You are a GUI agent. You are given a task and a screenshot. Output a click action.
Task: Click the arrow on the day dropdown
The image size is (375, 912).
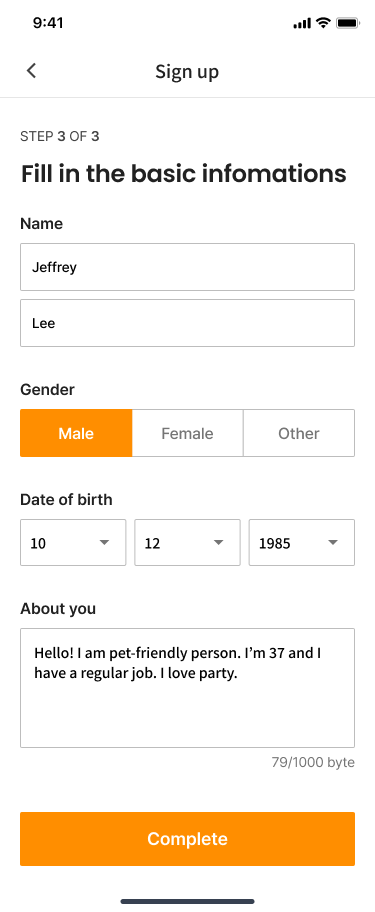click(104, 542)
